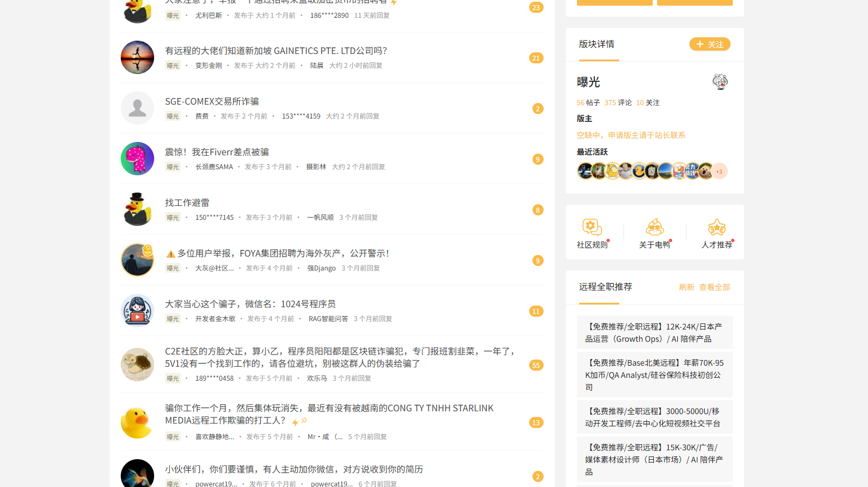Click the yellow rubber duck avatar thumbnail
This screenshot has width=868, height=487.
(137, 422)
